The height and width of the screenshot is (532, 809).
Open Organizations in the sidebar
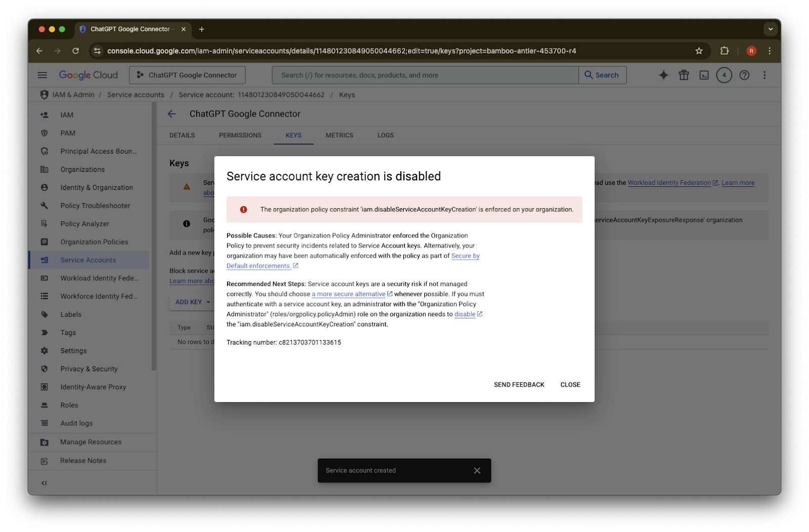click(82, 170)
